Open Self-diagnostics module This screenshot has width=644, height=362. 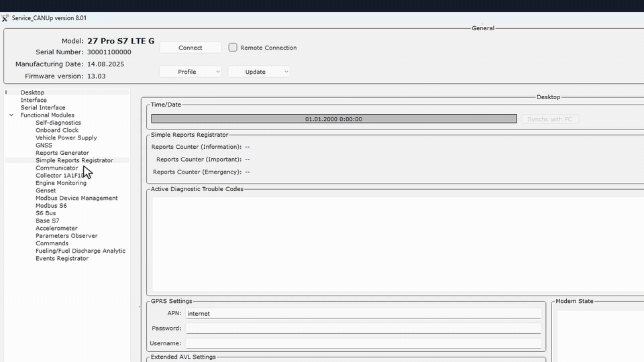pos(58,123)
